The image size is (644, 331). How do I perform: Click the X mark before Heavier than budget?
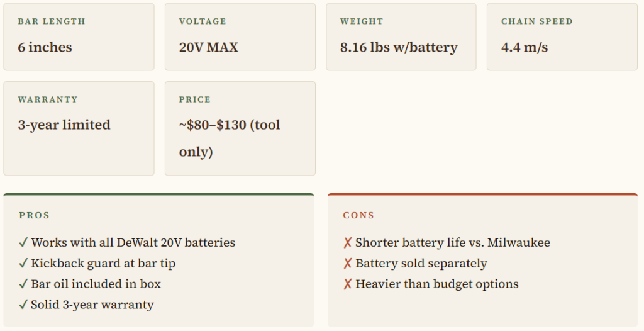[347, 284]
